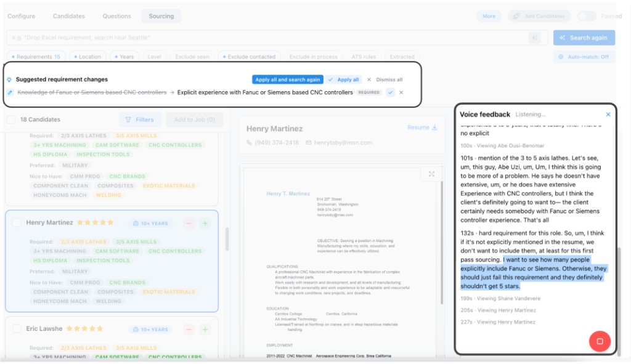This screenshot has height=364, width=631.
Task: Click the star rating on Eric Lawshe card
Action: pos(84,329)
